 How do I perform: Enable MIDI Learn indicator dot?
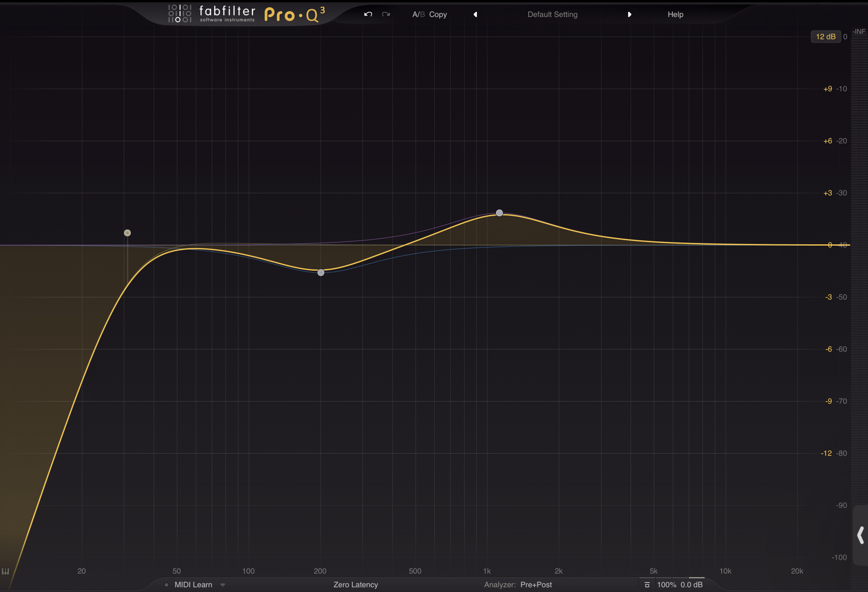click(x=166, y=585)
